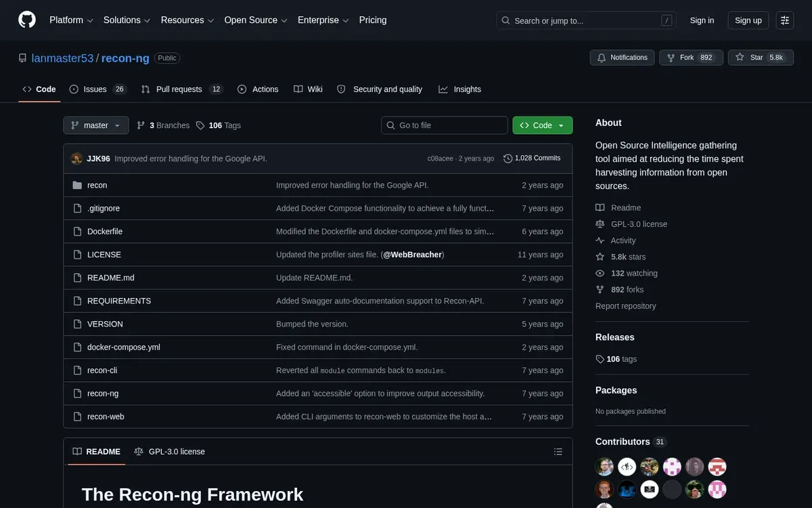Open the README.md file
This screenshot has height=508, width=812.
[x=111, y=278]
